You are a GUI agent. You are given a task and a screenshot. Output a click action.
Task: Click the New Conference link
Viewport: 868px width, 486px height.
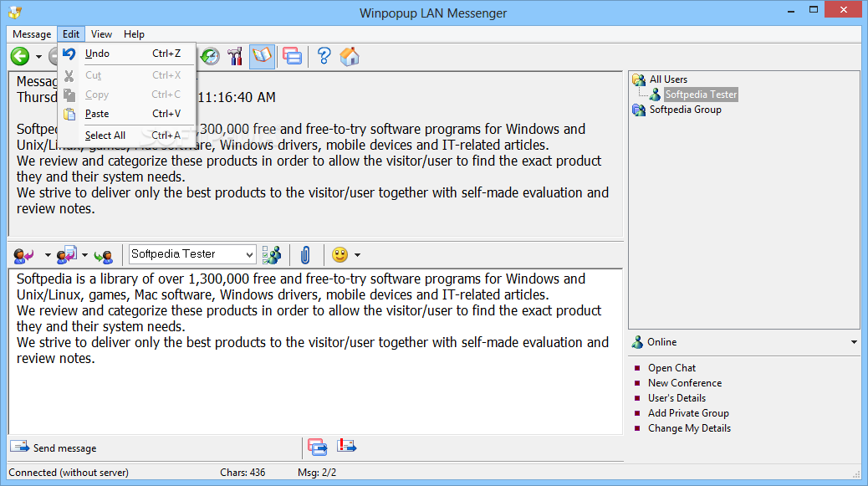(x=685, y=382)
